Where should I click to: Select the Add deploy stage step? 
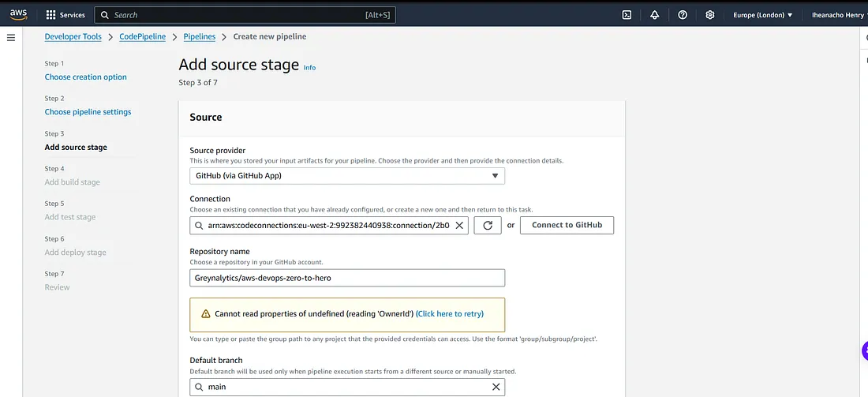[x=75, y=253]
